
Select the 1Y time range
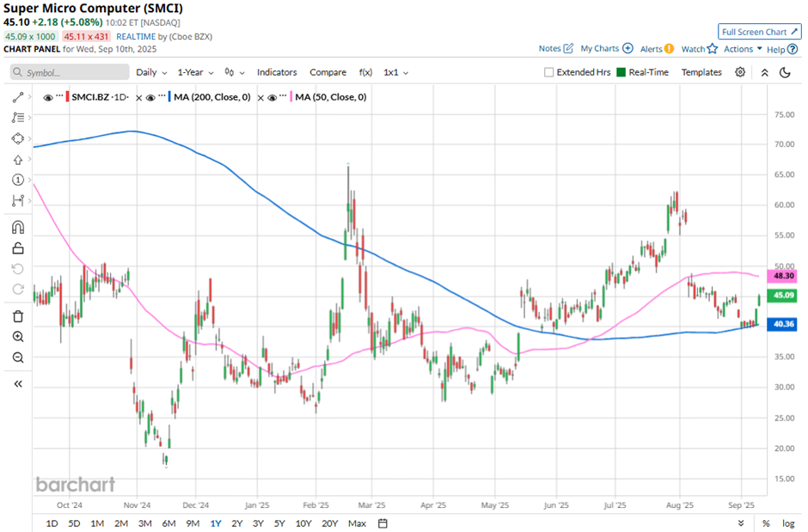(216, 523)
